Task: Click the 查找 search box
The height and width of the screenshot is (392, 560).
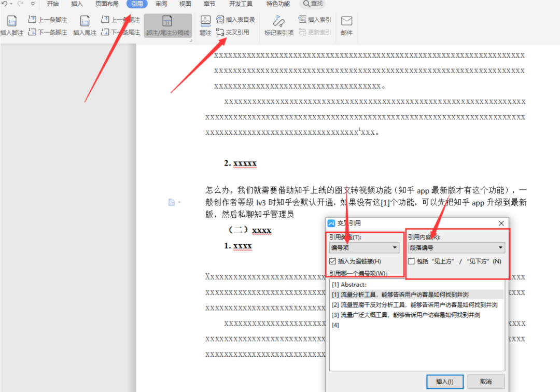Action: [313, 4]
